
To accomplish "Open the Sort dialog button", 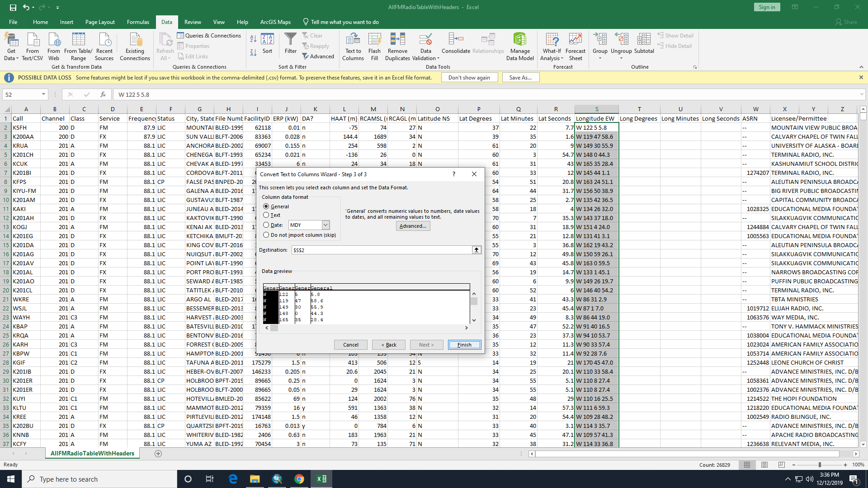I will click(267, 44).
